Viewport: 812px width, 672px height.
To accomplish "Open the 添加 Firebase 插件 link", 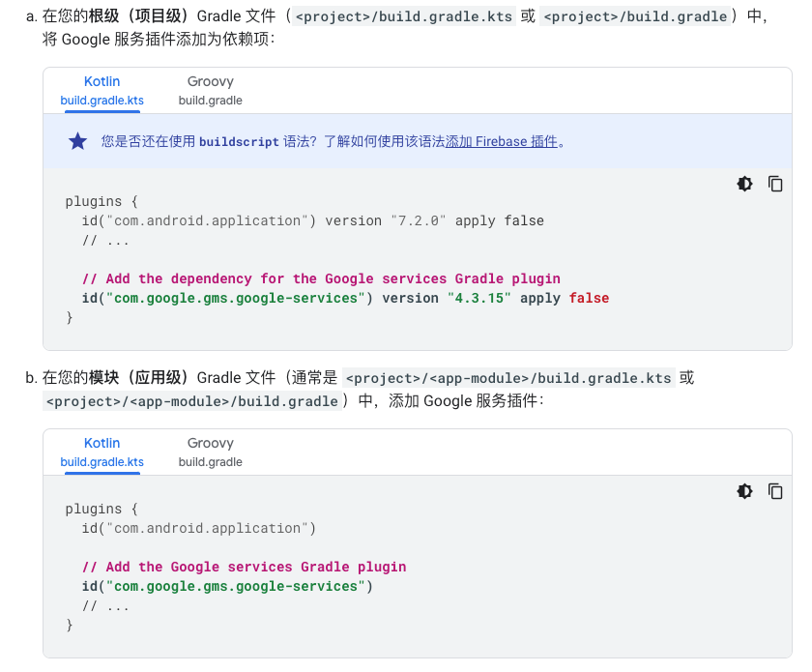I will [502, 141].
